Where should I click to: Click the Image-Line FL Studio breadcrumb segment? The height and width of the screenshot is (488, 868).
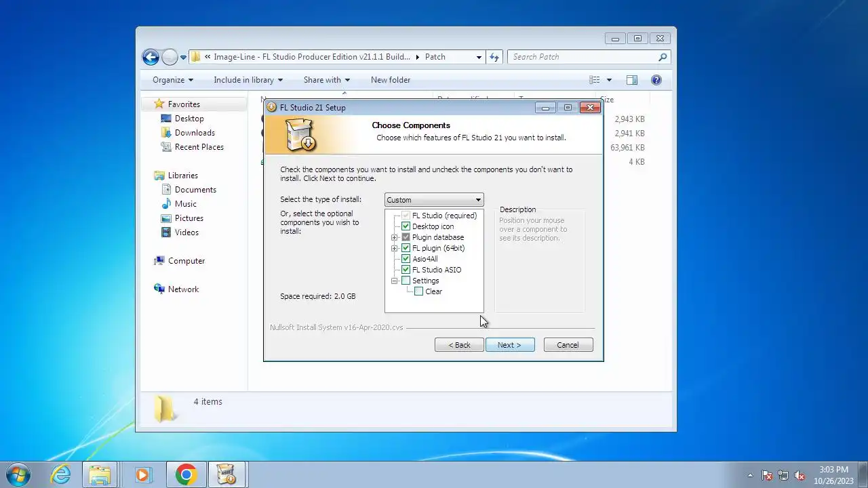click(312, 57)
